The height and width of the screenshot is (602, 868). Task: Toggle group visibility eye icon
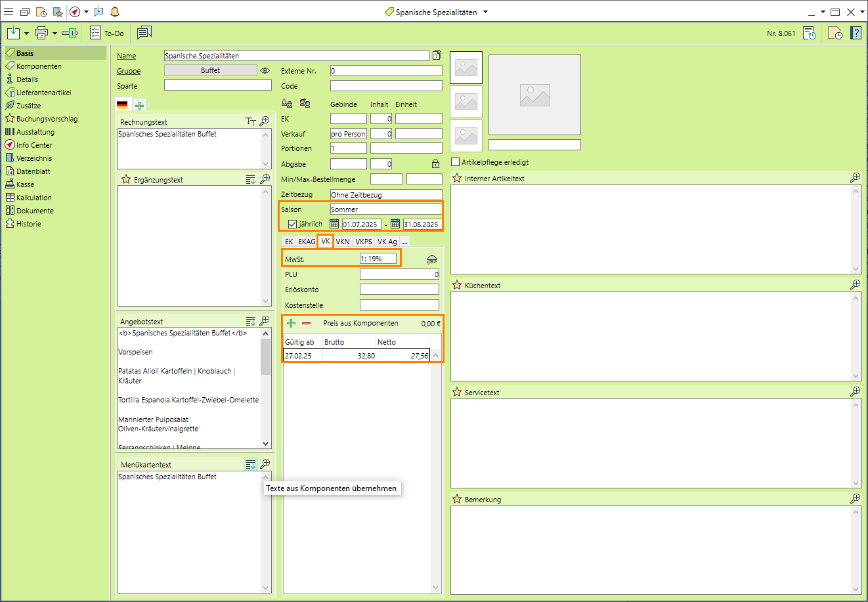point(265,71)
